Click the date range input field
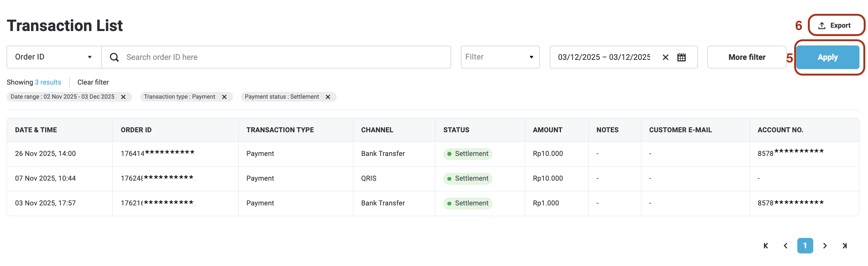The image size is (868, 266). point(604,57)
